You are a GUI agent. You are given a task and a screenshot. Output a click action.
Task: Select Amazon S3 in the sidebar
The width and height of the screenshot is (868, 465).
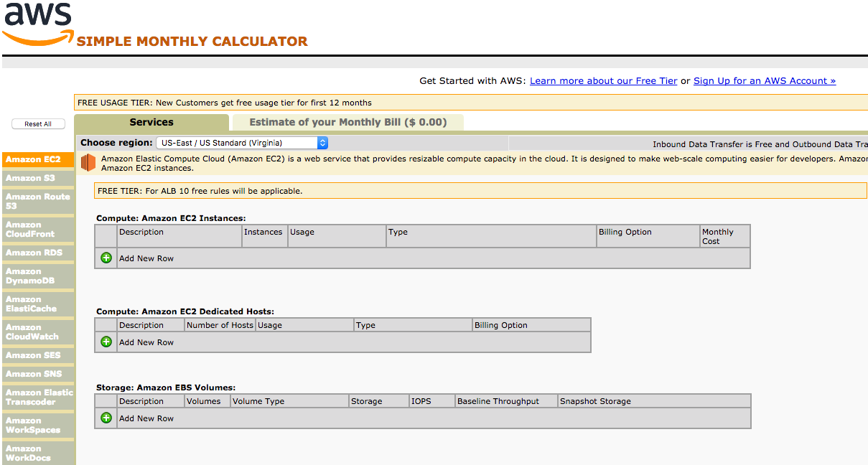(37, 178)
